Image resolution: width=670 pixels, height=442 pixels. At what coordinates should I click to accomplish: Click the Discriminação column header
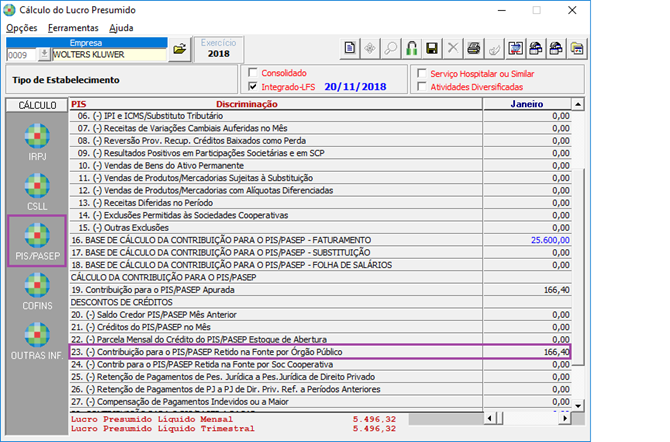247,104
